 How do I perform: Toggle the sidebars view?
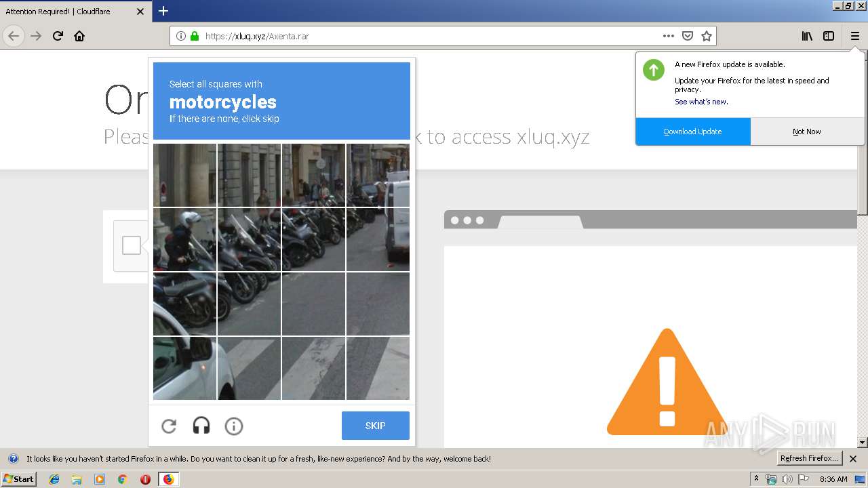[x=829, y=36]
